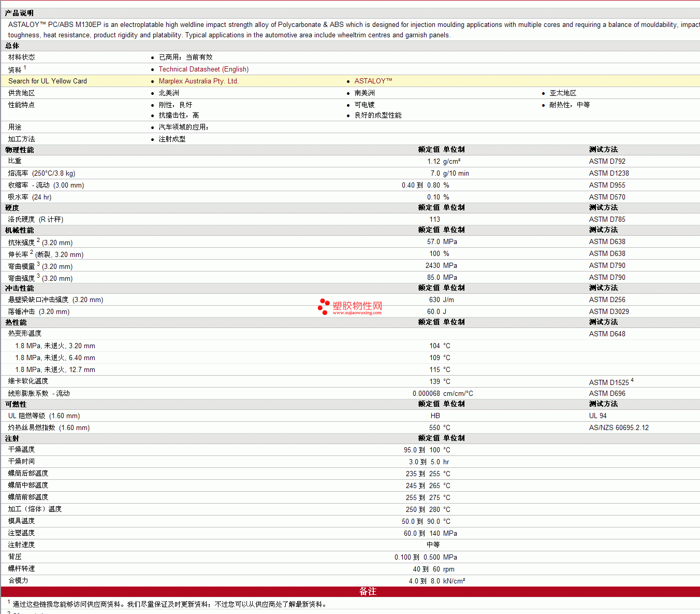700x614 pixels.
Task: Click the 注射成型 processing method text
Action: click(172, 139)
